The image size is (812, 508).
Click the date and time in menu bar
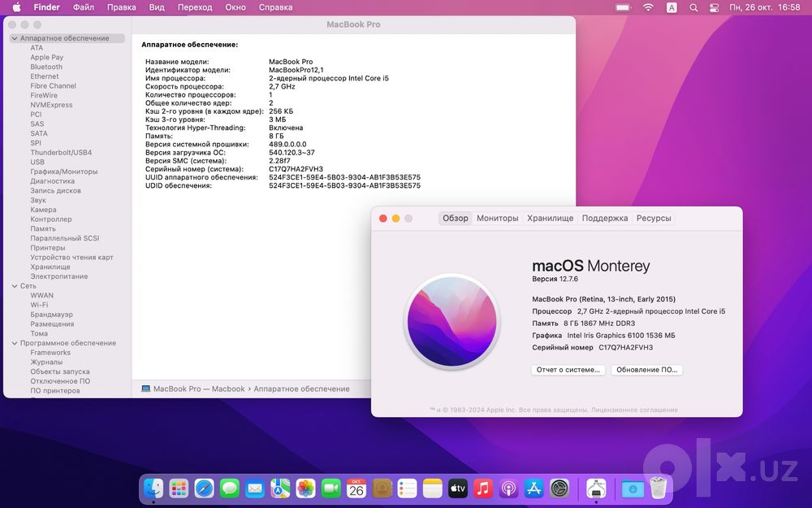pyautogui.click(x=764, y=7)
